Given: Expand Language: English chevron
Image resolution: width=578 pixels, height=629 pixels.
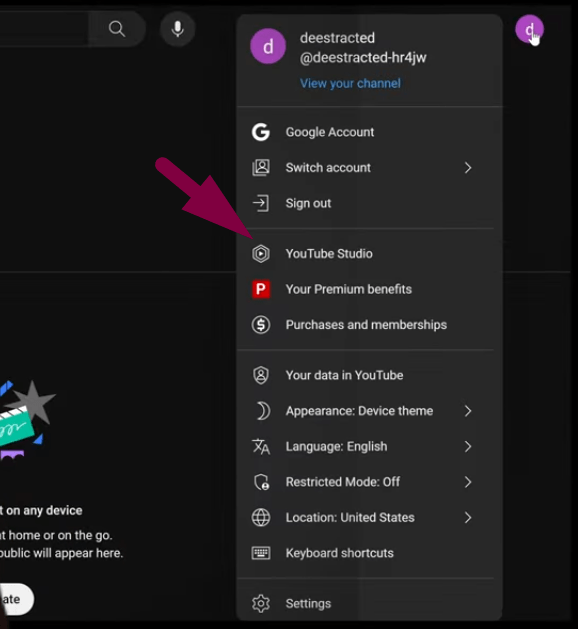Looking at the screenshot, I should click(468, 446).
